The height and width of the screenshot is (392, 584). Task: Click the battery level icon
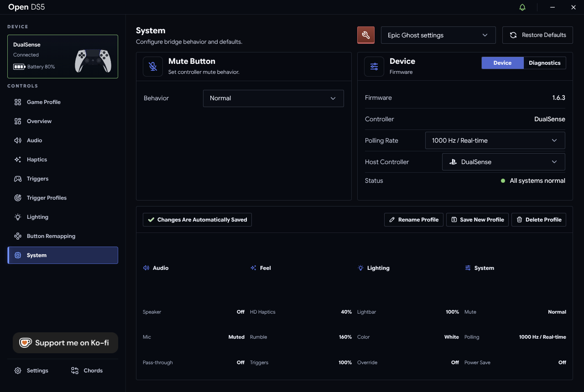point(19,67)
